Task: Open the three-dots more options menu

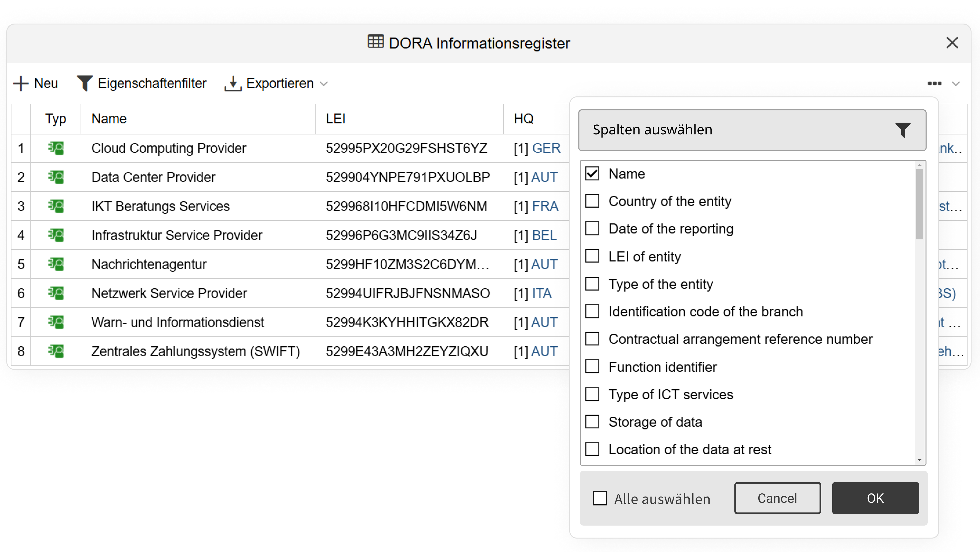Action: (x=934, y=83)
